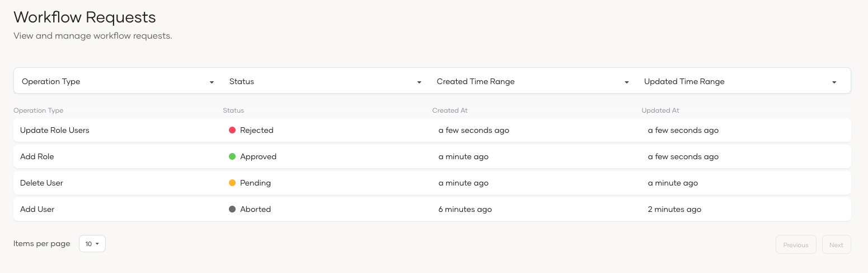Click the Updated Time Range dropdown arrow
This screenshot has width=868, height=273.
(x=834, y=82)
